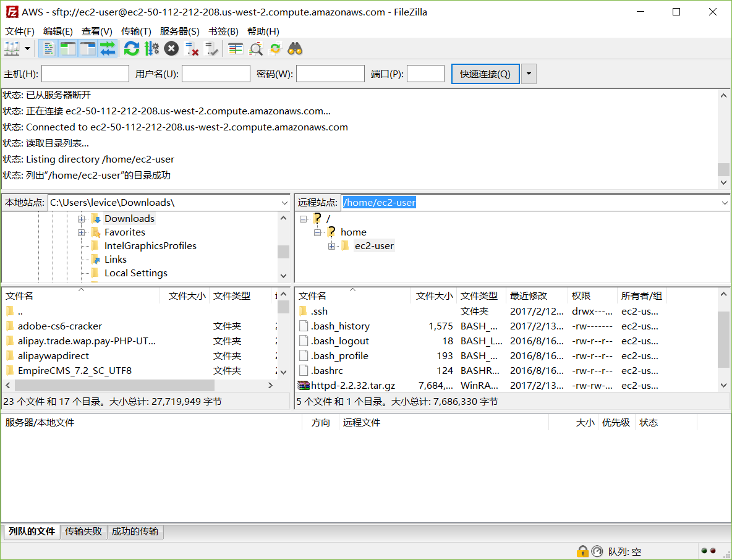The height and width of the screenshot is (560, 732).
Task: Select the .bashrc remote file
Action: pyautogui.click(x=327, y=371)
